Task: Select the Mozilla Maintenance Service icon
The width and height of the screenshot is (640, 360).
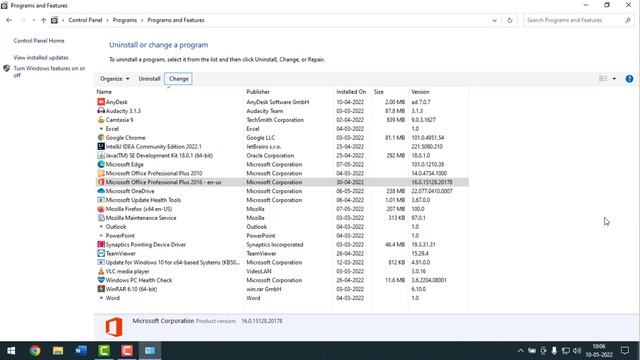Action: [101, 218]
